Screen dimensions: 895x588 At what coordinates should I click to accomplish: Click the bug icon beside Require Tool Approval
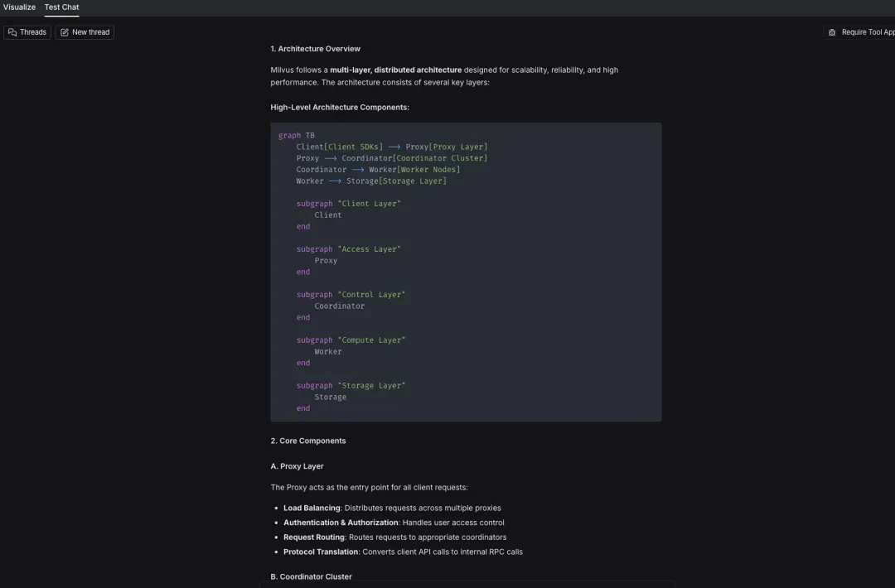[832, 32]
